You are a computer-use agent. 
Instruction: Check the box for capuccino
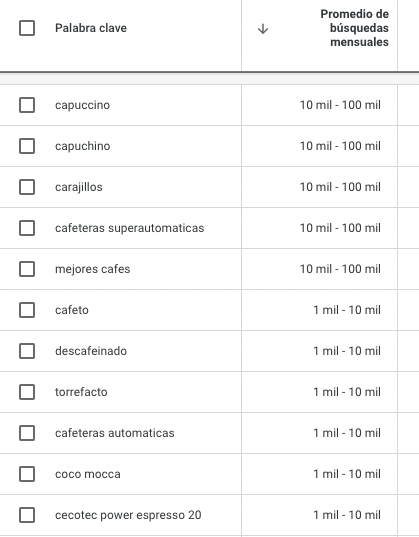[27, 105]
